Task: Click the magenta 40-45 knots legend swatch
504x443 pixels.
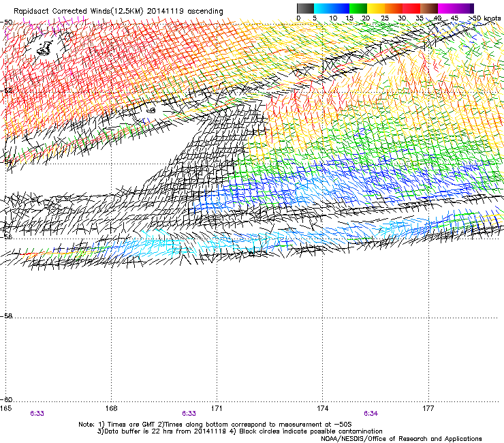Action: pyautogui.click(x=447, y=8)
